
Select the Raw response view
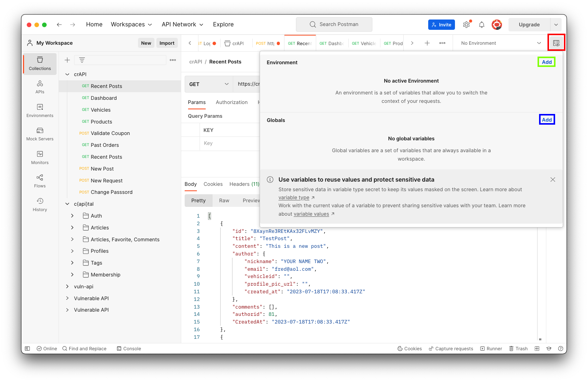coord(224,201)
